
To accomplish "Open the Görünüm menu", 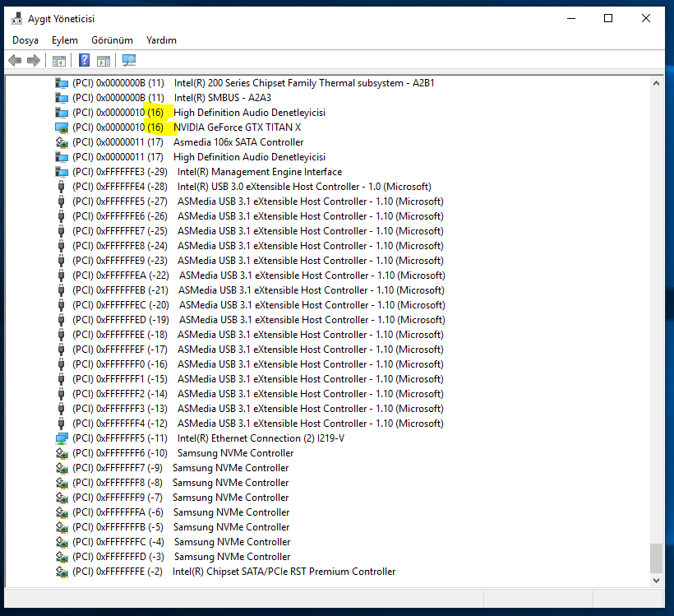I will tap(112, 40).
